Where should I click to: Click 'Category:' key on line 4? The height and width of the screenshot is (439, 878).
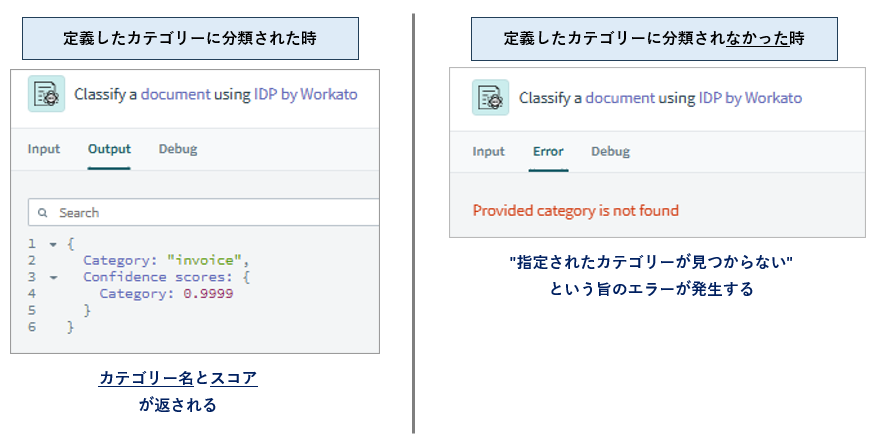pos(137,293)
